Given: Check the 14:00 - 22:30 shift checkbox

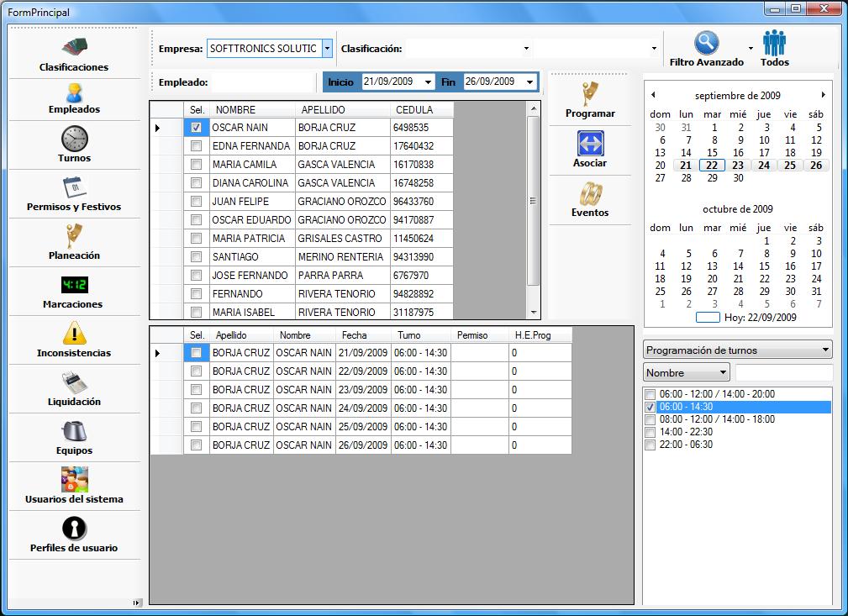Looking at the screenshot, I should click(650, 432).
